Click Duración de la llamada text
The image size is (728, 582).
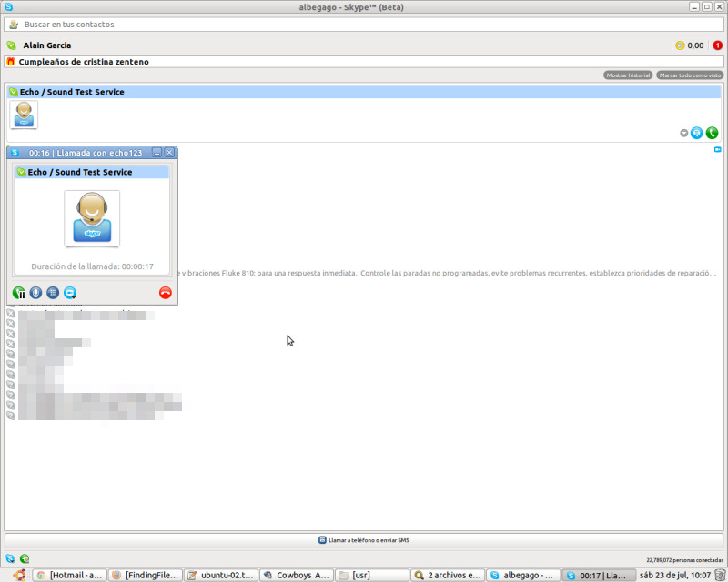(x=92, y=266)
